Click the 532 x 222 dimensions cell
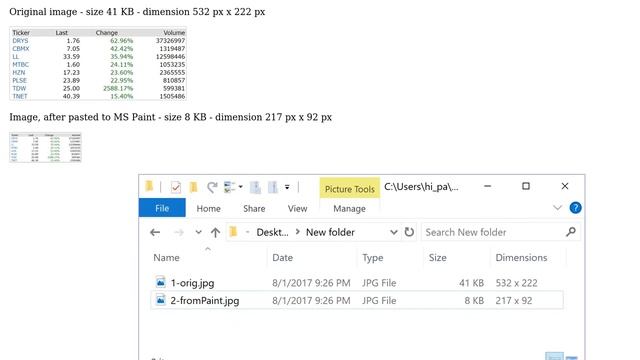Viewport: 640px width, 360px height. (516, 283)
